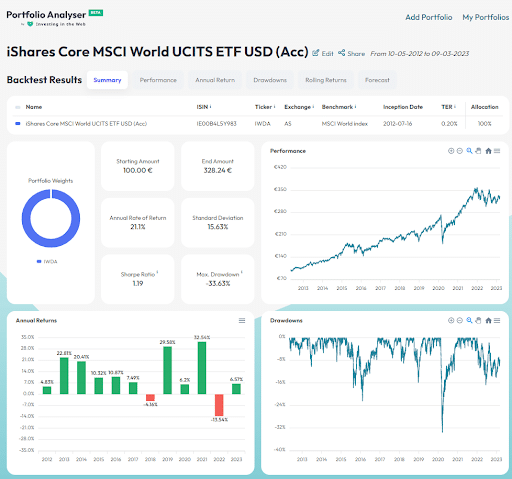Click inception date 2012-07-16

point(397,124)
